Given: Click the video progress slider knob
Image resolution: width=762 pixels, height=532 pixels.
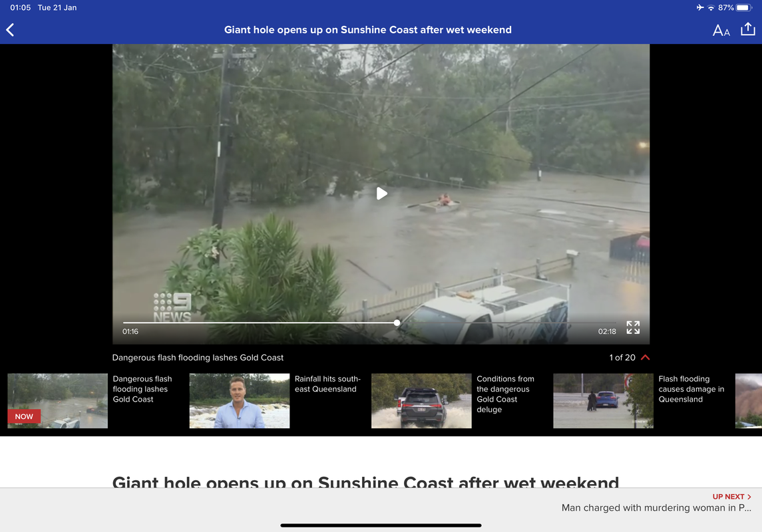Looking at the screenshot, I should [x=397, y=323].
